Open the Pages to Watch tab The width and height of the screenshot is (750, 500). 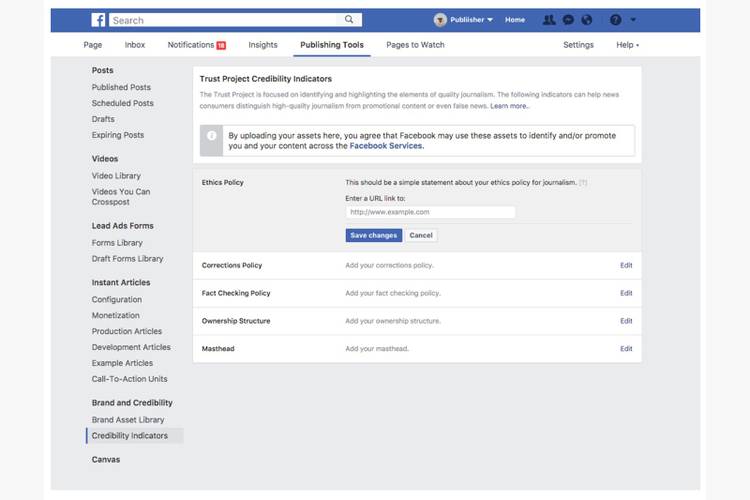(x=415, y=45)
